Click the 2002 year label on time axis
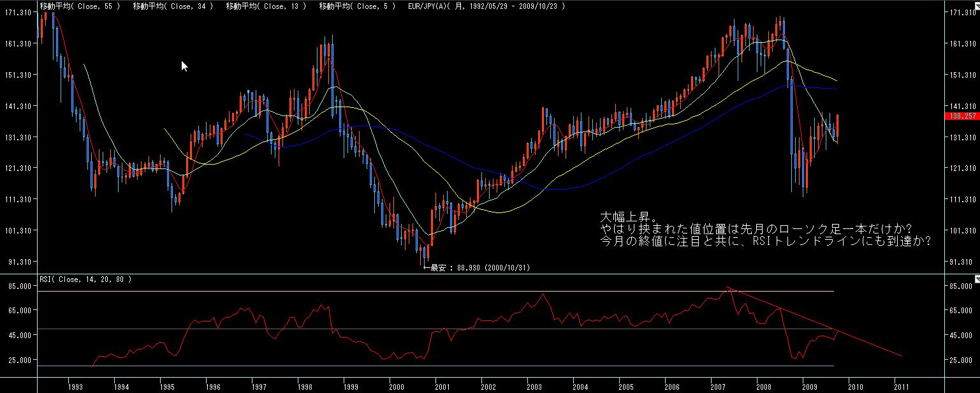 488,387
